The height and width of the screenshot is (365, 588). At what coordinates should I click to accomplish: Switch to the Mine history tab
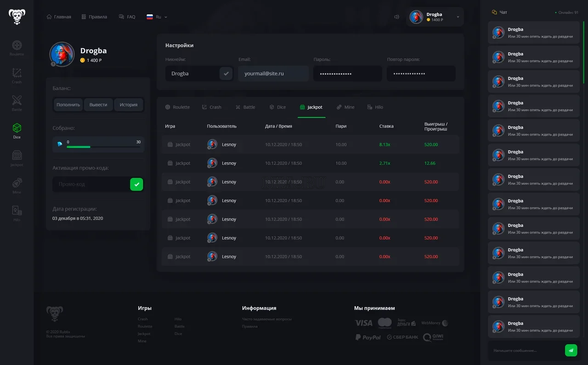click(345, 107)
